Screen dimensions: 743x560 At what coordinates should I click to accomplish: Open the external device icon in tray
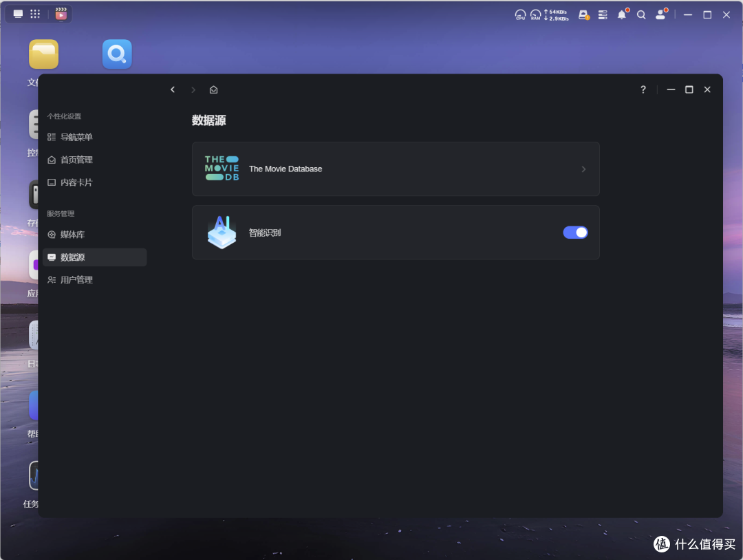click(584, 14)
